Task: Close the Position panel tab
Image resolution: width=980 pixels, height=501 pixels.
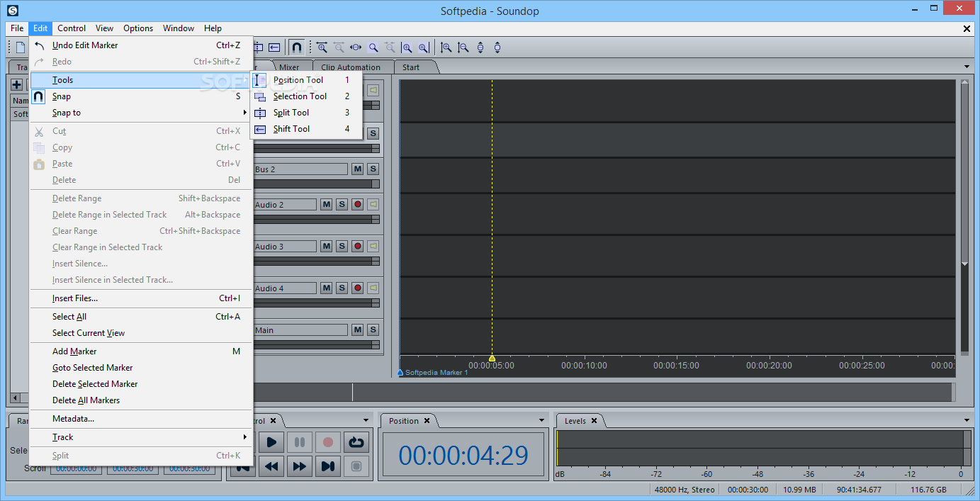Action: (x=427, y=421)
